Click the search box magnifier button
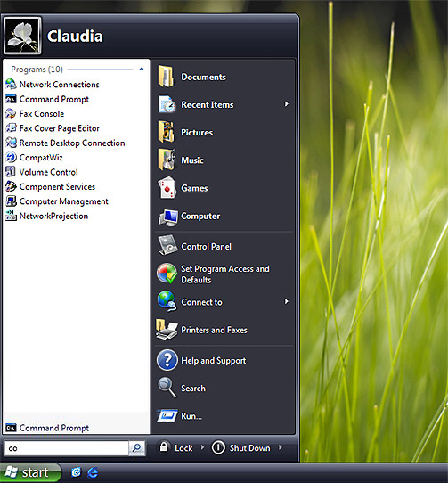Image resolution: width=448 pixels, height=483 pixels. [x=136, y=448]
